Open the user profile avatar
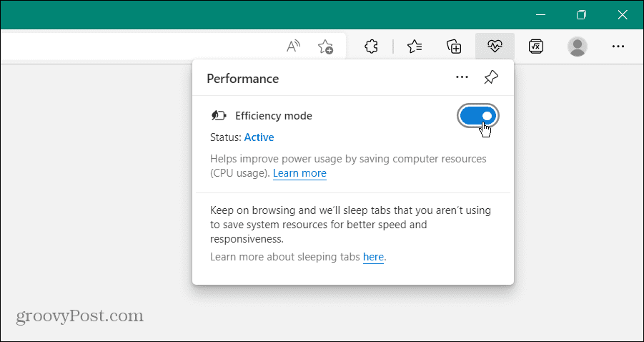 577,47
